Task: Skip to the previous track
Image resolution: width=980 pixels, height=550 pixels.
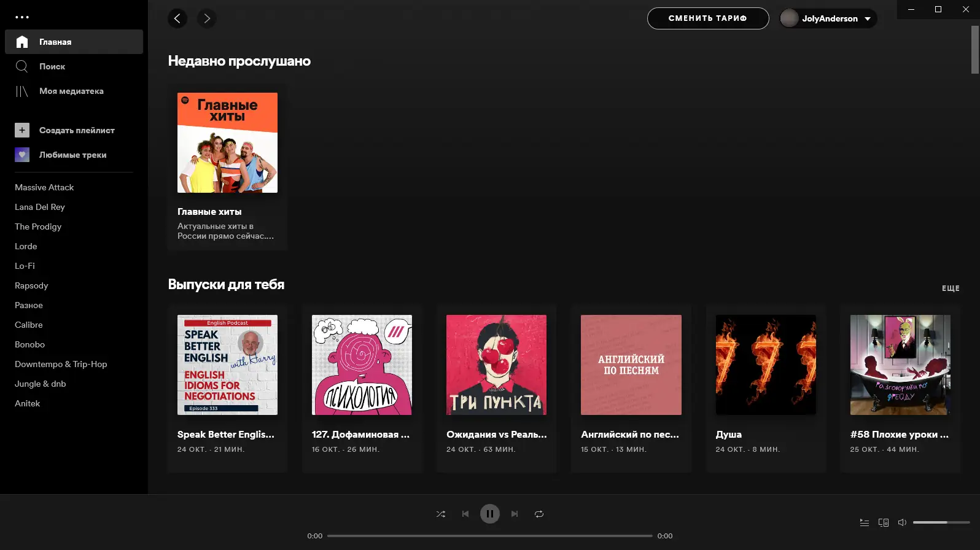Action: coord(465,514)
